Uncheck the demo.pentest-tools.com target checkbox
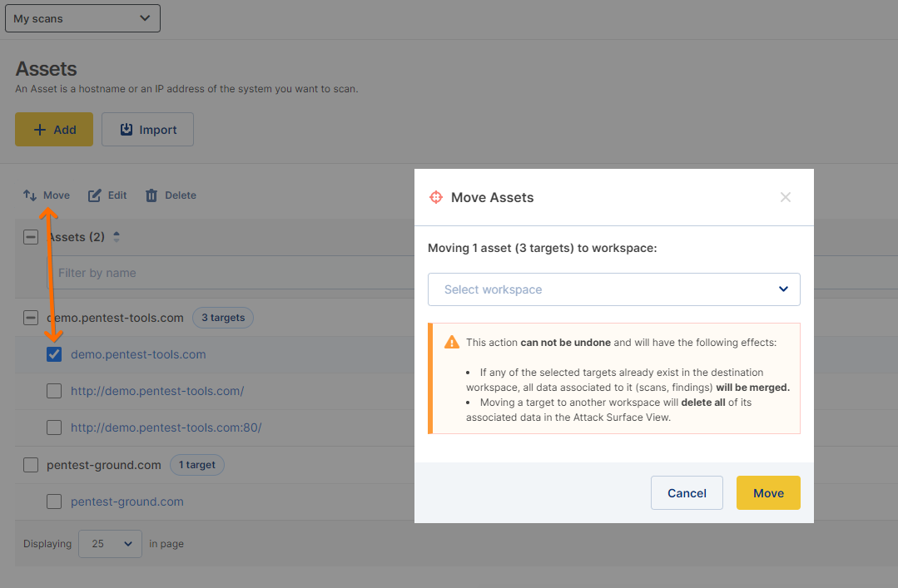Image resolution: width=898 pixels, height=588 pixels. coord(54,354)
